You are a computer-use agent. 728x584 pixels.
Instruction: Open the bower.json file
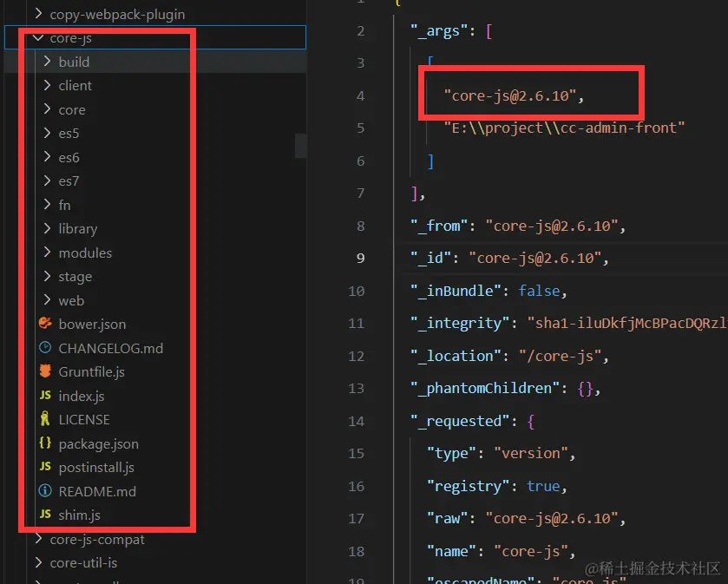click(92, 324)
